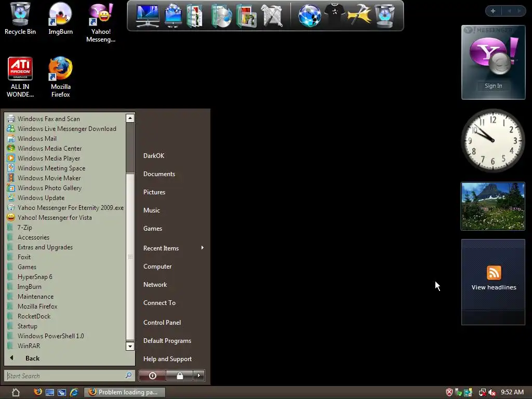
Task: Click the sidebar add gadget plus button
Action: tap(493, 11)
